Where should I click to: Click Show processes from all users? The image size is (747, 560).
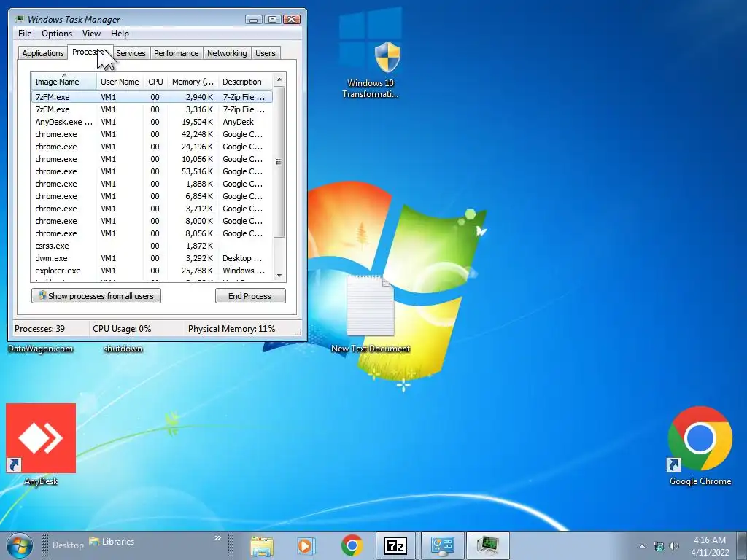[96, 296]
